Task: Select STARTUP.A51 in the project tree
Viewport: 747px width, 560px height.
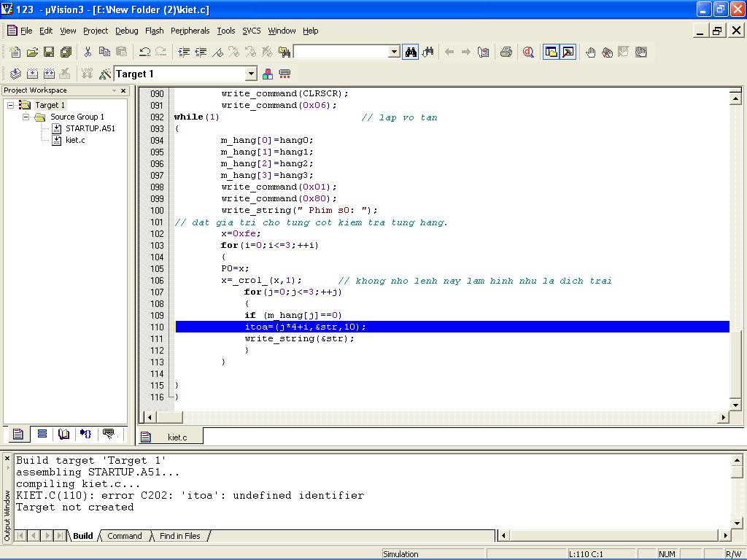Action: tap(90, 128)
